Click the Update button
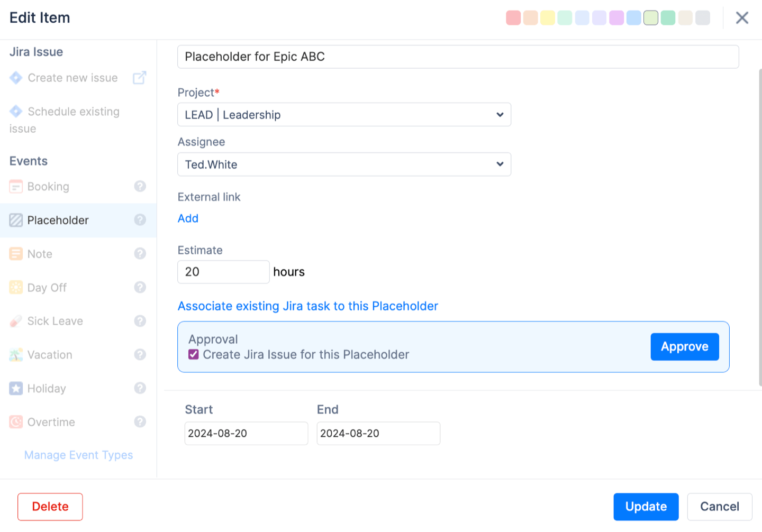 point(646,507)
